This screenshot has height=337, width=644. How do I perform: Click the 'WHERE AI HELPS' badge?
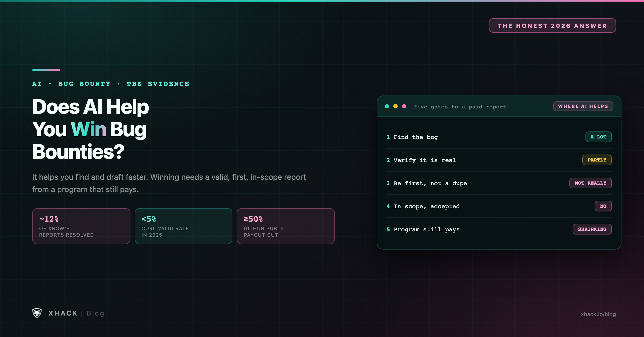click(583, 106)
